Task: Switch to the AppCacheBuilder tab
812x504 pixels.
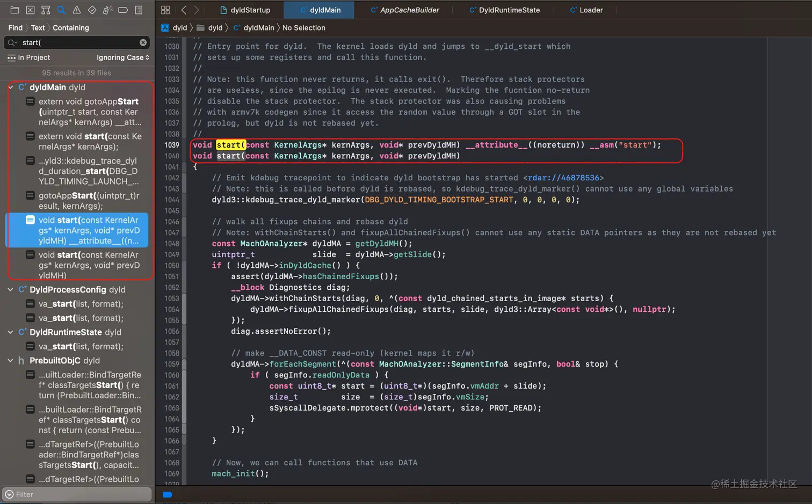Action: (404, 10)
